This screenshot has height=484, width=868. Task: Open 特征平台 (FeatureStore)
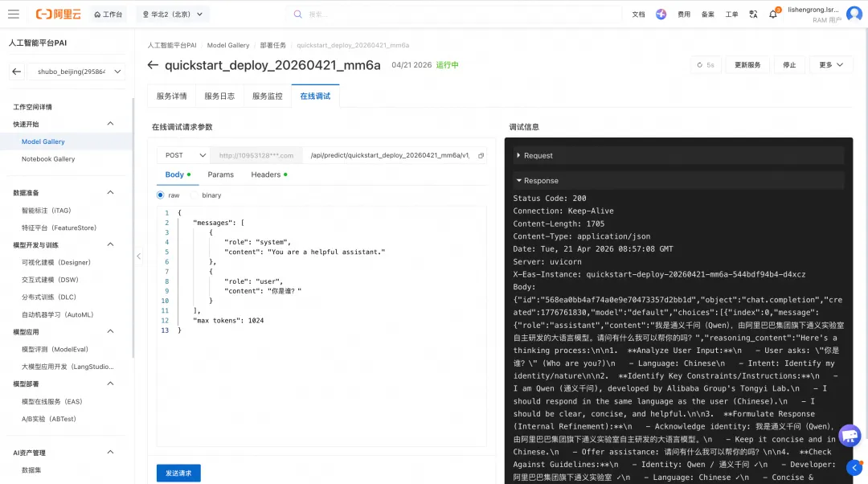coord(59,228)
